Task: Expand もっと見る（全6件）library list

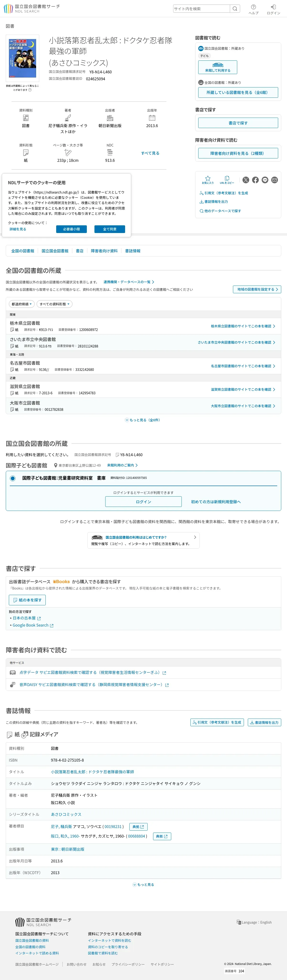Action: (x=143, y=420)
